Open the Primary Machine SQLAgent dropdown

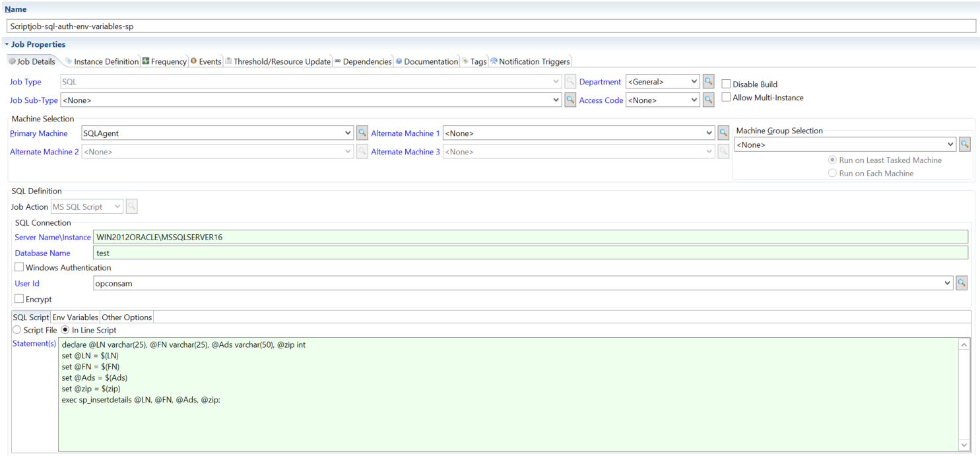coord(348,133)
